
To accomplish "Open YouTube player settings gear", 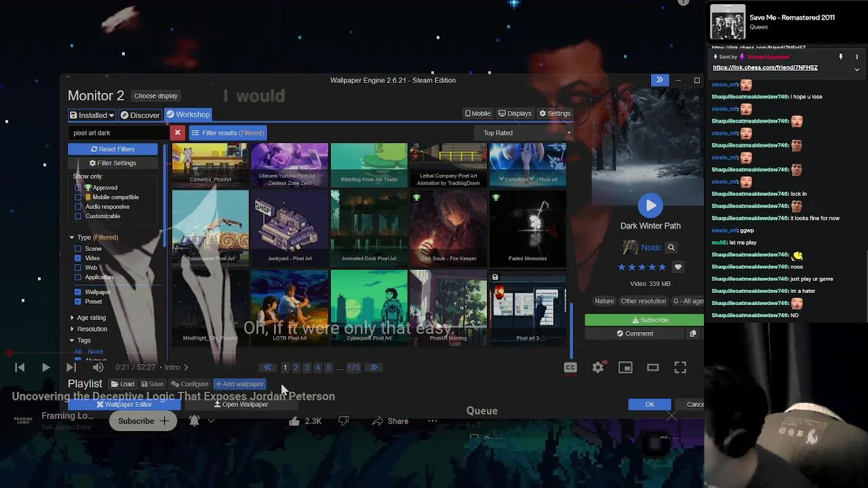I will click(597, 367).
